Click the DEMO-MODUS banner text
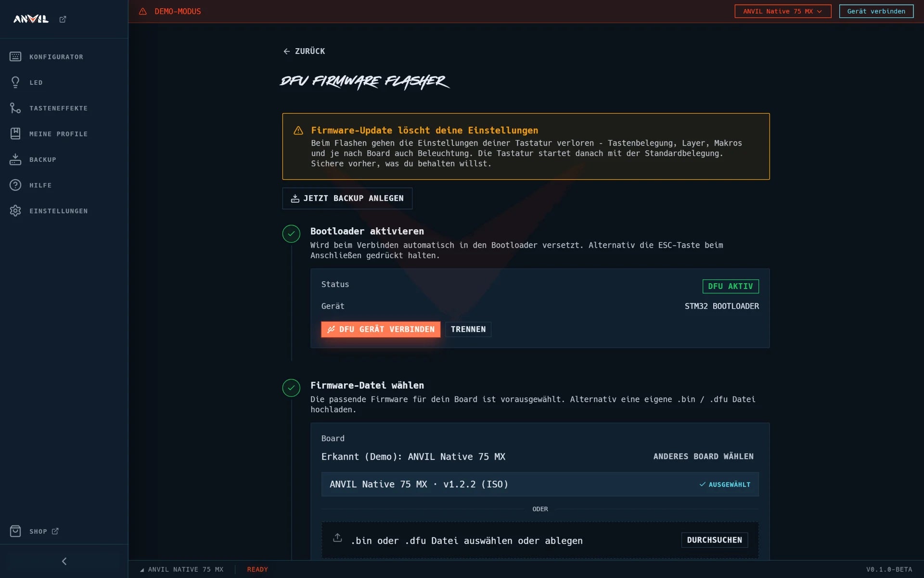 [178, 12]
